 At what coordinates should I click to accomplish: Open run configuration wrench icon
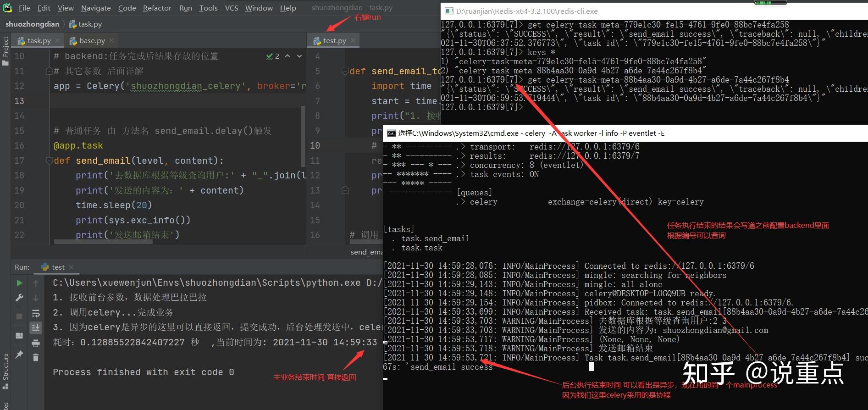pos(19,298)
